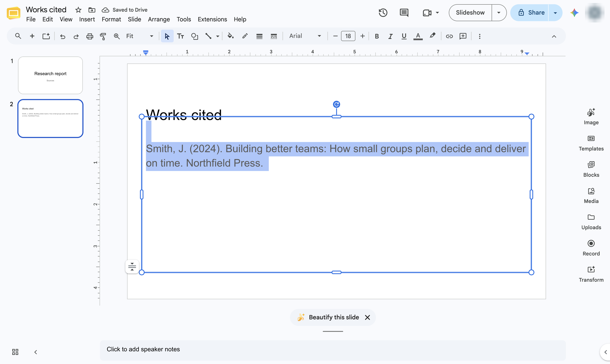Viewport: 610px width, 364px height.
Task: Toggle italic formatting
Action: pyautogui.click(x=390, y=36)
